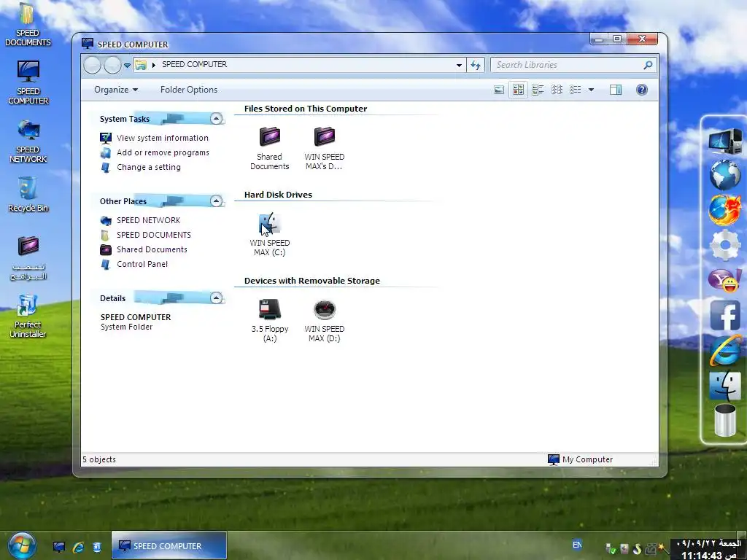The height and width of the screenshot is (560, 747).
Task: Open the Arabic-named folder desktop icon
Action: coord(28,257)
